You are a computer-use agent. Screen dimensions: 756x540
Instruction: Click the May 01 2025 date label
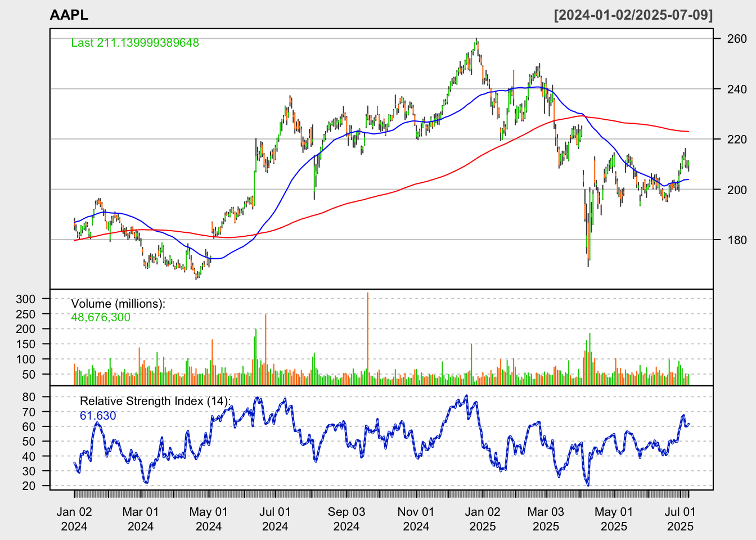point(614,519)
